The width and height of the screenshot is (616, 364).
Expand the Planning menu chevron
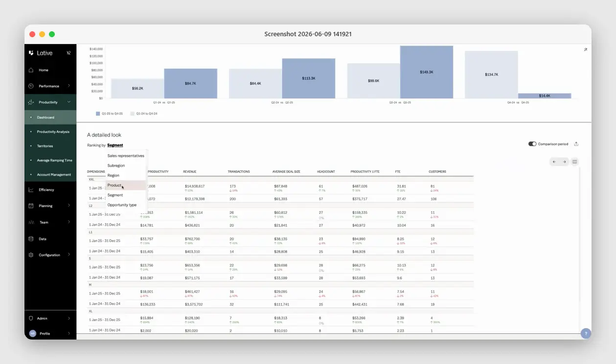(69, 206)
